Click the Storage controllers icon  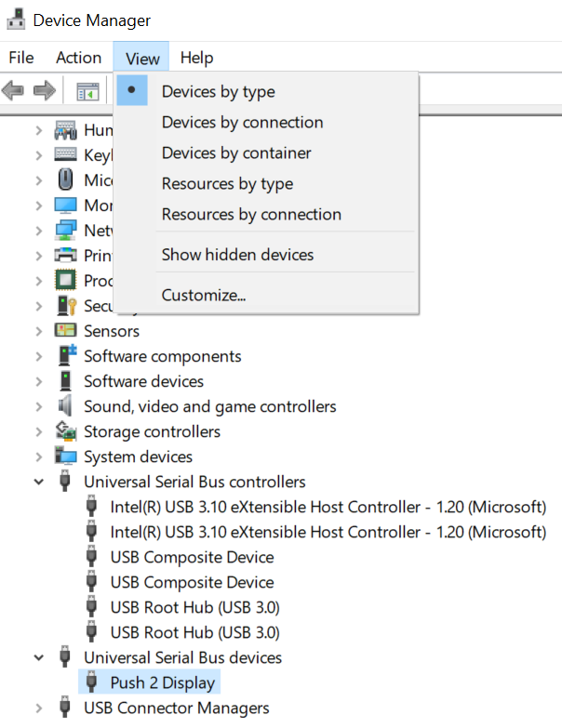coord(65,431)
